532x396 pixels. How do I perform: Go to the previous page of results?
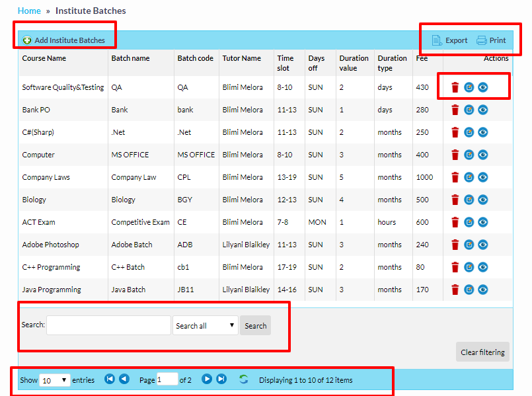[124, 379]
